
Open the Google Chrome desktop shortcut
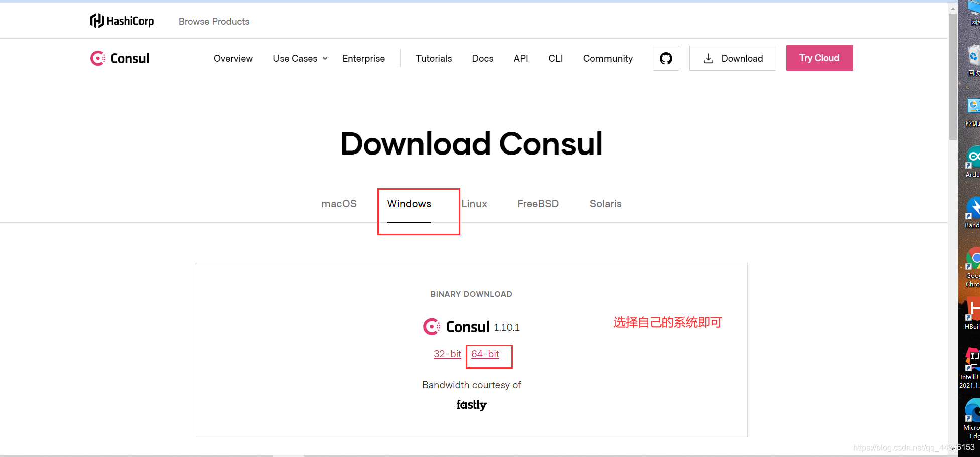(x=973, y=267)
